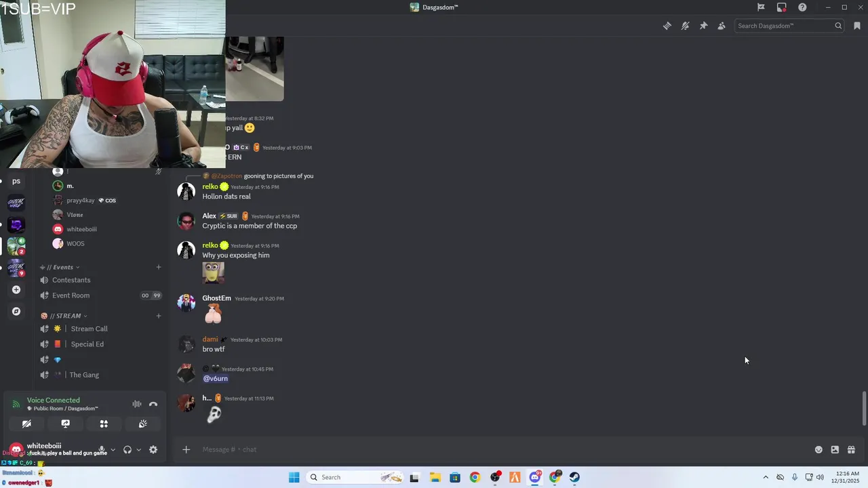Image resolution: width=868 pixels, height=488 pixels.
Task: Share your screen button
Action: click(65, 424)
